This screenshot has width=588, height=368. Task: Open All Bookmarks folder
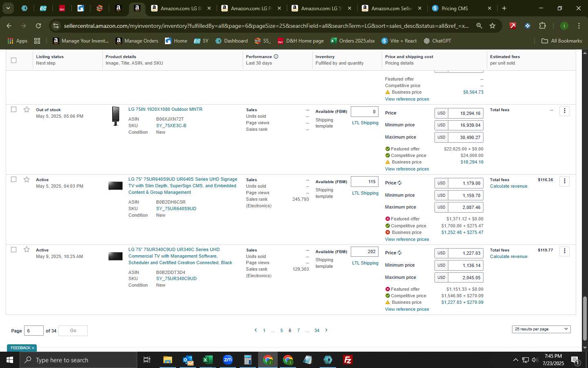[561, 41]
